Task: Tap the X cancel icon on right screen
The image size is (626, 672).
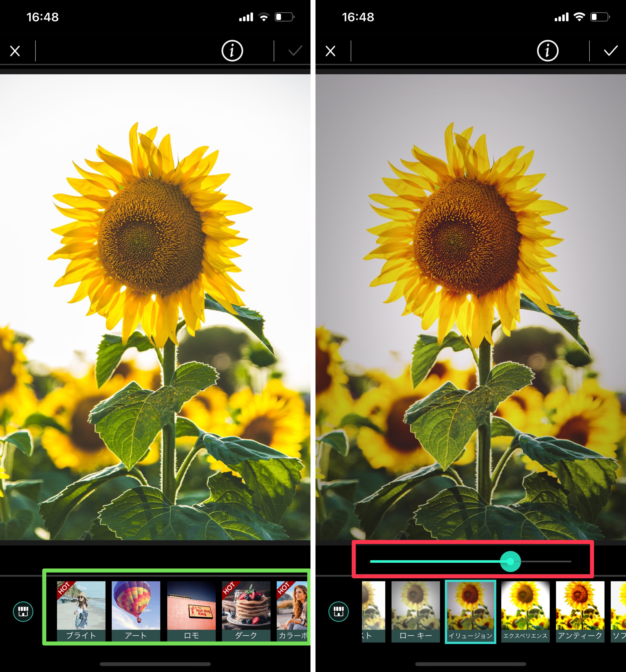Action: (x=330, y=51)
